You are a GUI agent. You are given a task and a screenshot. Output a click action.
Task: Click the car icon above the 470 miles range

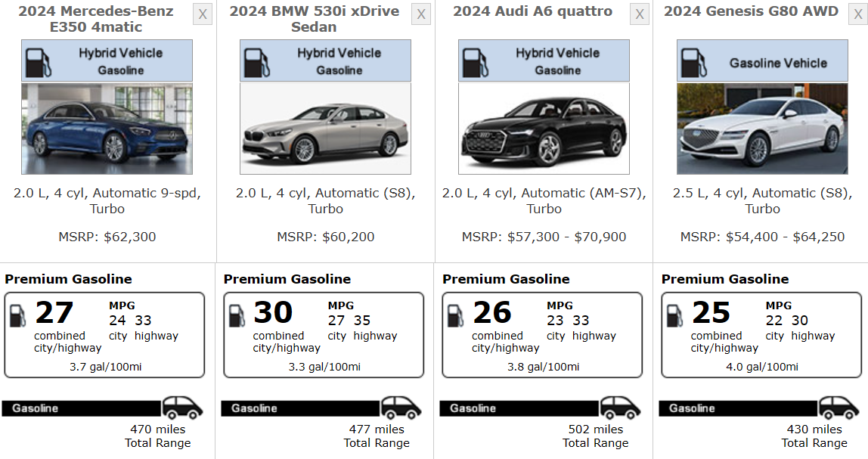point(182,408)
